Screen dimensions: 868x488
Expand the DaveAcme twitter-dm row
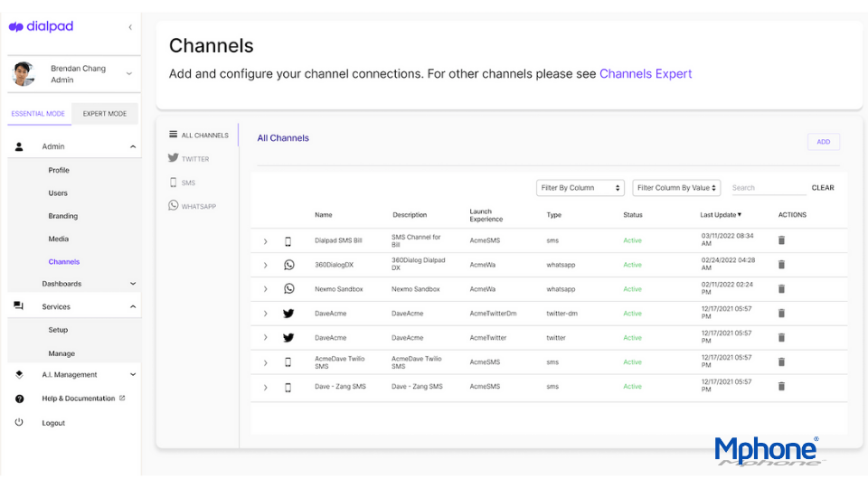pyautogui.click(x=265, y=314)
